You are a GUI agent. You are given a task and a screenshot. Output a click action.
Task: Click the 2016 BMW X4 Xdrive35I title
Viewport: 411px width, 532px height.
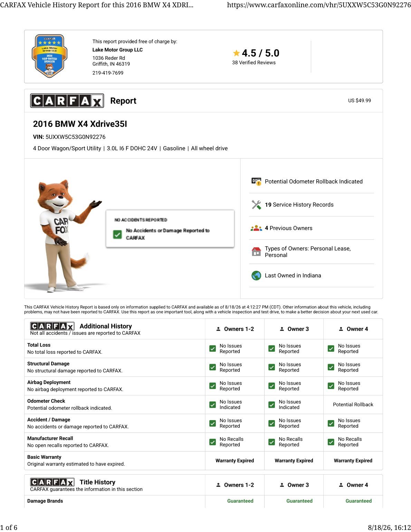pos(80,124)
